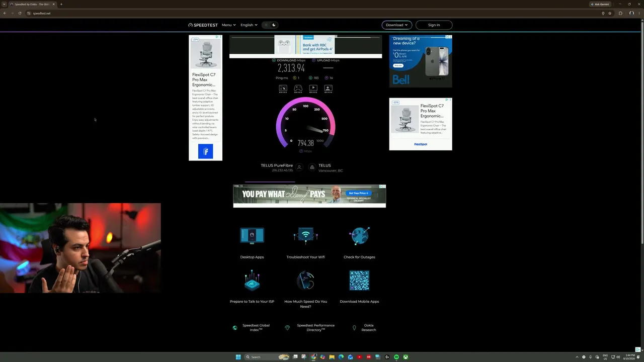The image size is (644, 362).
Task: Click the Download Mobile Apps QR icon
Action: coord(359,281)
